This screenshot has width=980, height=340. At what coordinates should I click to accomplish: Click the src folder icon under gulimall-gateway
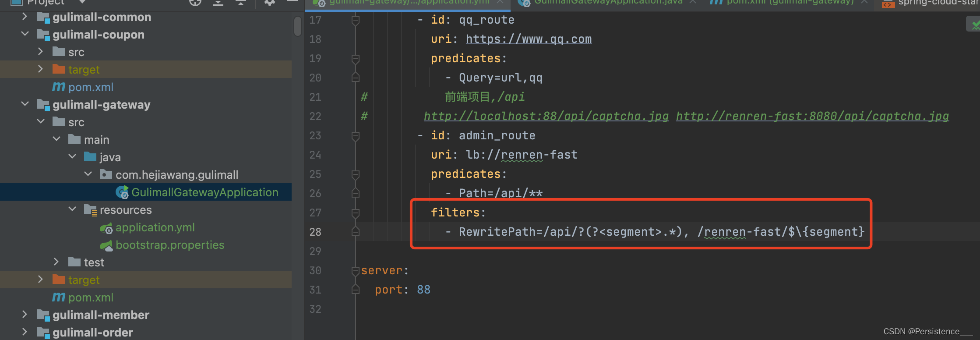[x=59, y=122]
